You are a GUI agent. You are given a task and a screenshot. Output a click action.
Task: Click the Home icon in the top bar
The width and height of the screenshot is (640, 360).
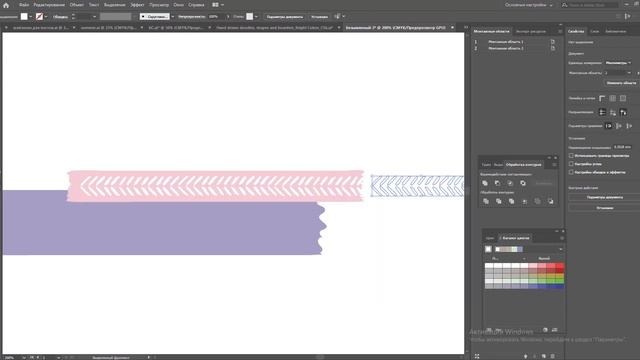tap(6, 5)
